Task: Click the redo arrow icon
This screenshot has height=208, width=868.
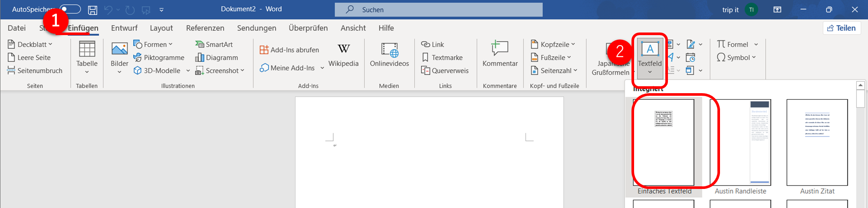Action: pos(130,10)
